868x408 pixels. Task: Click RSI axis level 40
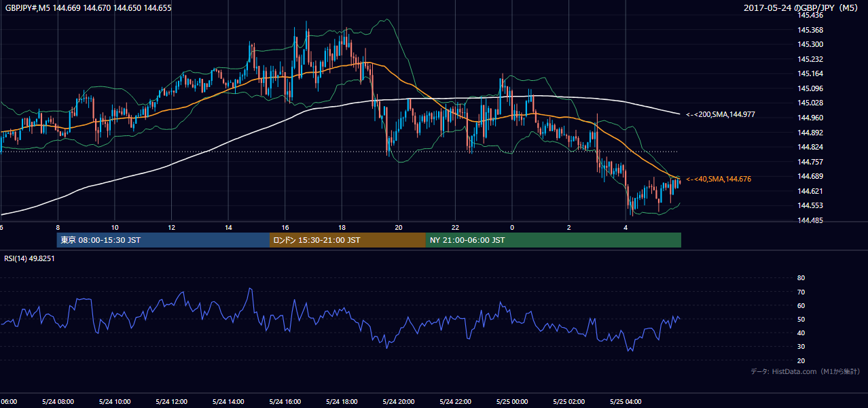coord(801,333)
